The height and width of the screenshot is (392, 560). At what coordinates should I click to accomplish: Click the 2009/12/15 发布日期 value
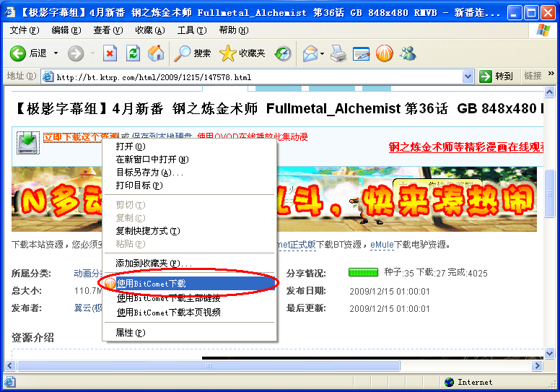coord(389,292)
